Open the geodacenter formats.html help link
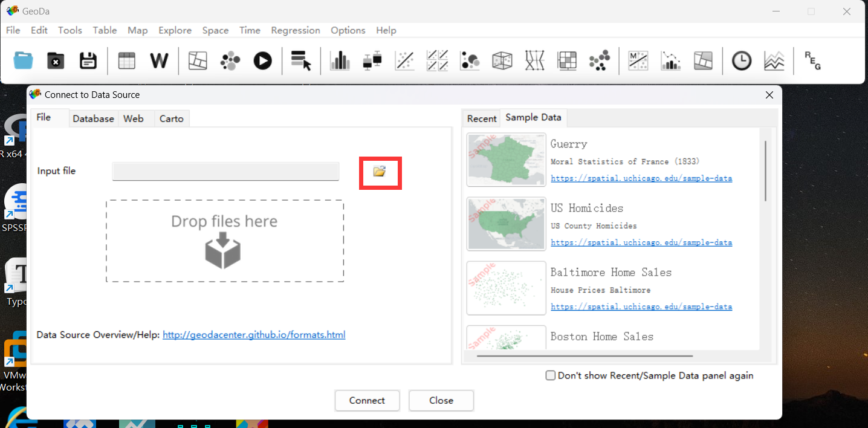The image size is (868, 428). pyautogui.click(x=254, y=334)
